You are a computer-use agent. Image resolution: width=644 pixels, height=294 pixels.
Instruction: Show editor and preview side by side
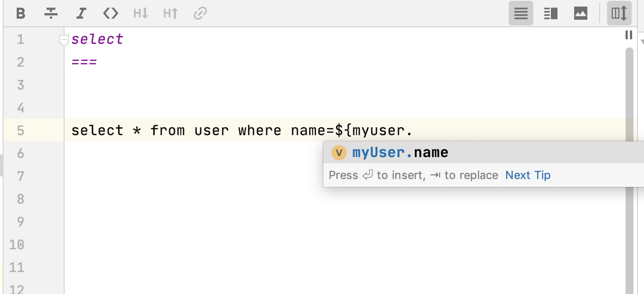[550, 14]
